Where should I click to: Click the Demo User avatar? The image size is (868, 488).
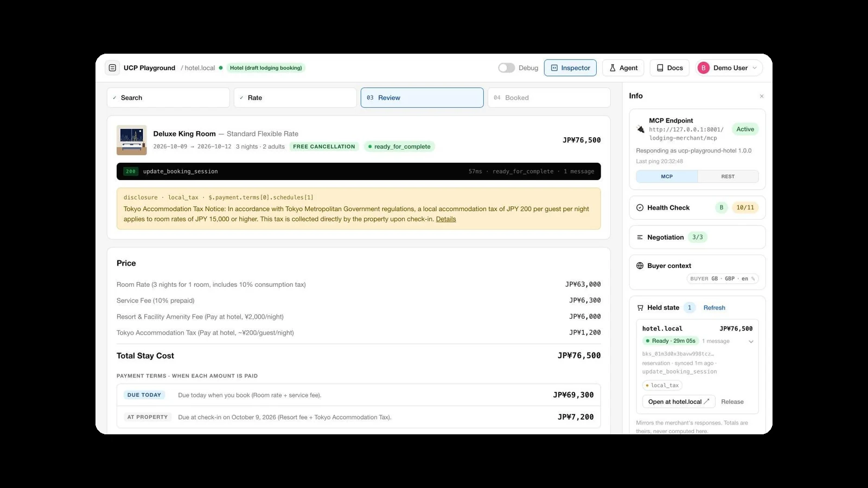pyautogui.click(x=703, y=68)
